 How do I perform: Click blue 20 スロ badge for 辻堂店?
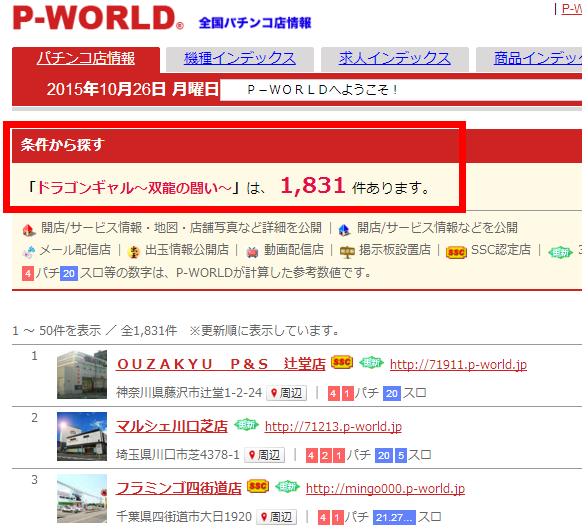392,393
